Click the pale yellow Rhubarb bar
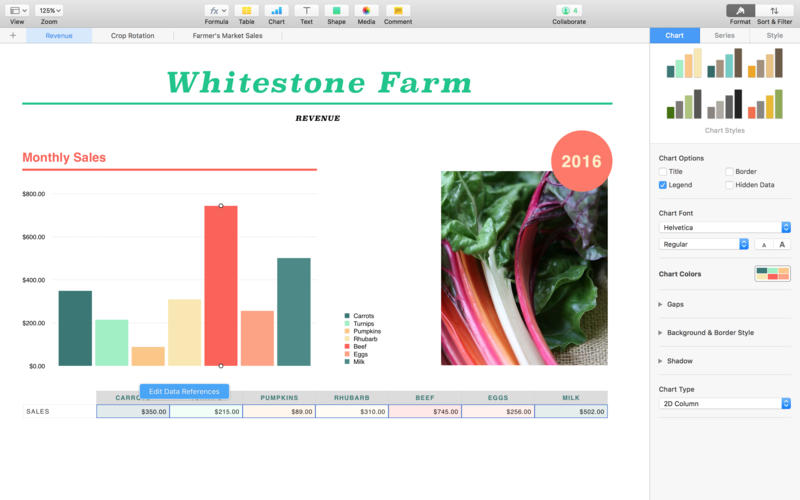 185,333
